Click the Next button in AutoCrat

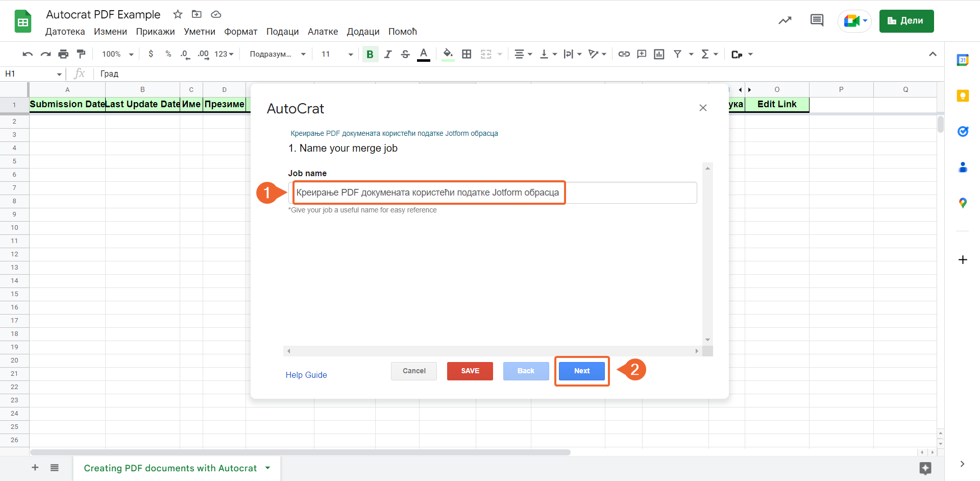pyautogui.click(x=582, y=371)
